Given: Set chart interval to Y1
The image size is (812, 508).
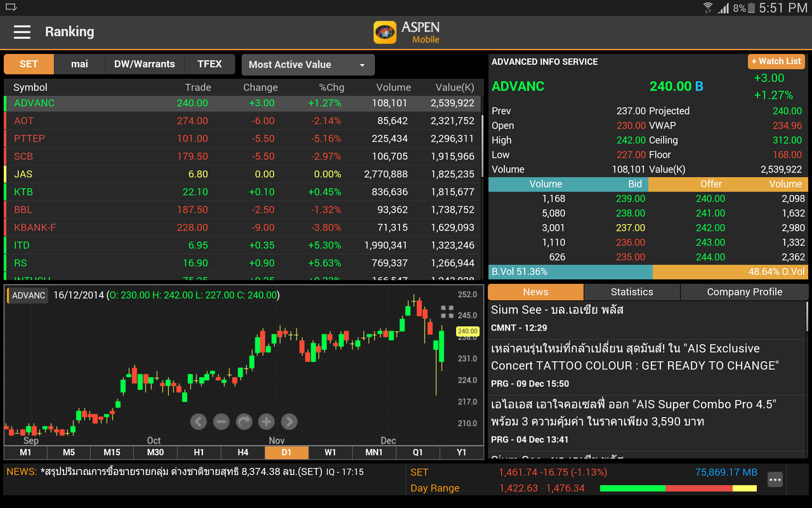Looking at the screenshot, I should 462,453.
